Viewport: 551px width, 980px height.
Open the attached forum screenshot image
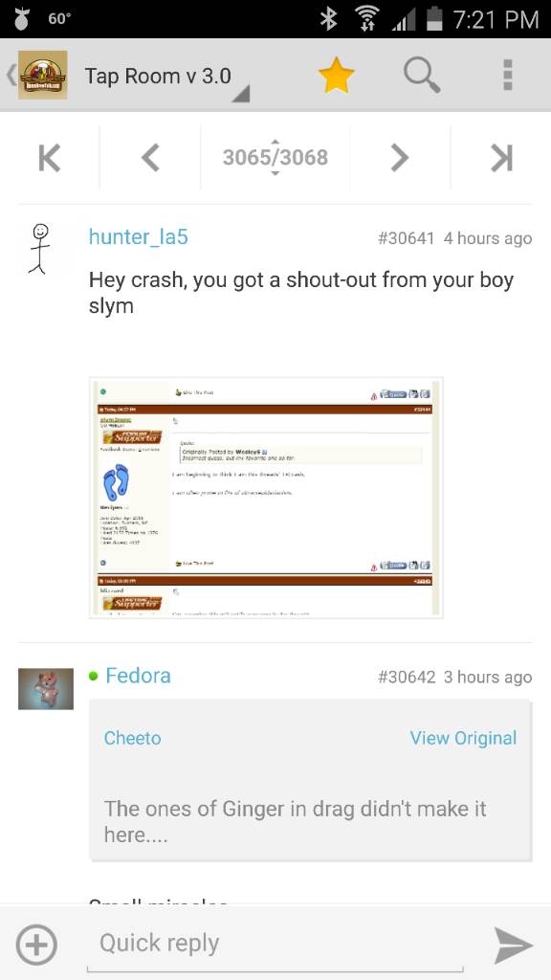[x=266, y=498]
